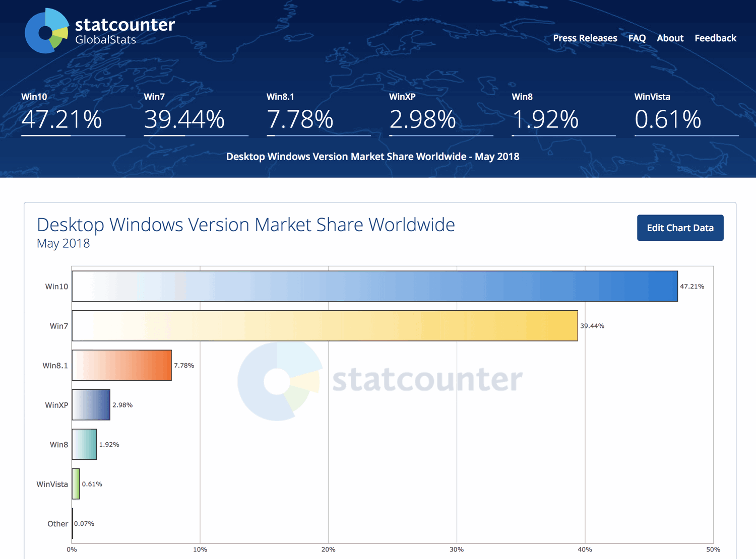This screenshot has height=559, width=756.
Task: Click the WinVista green bar
Action: point(75,483)
